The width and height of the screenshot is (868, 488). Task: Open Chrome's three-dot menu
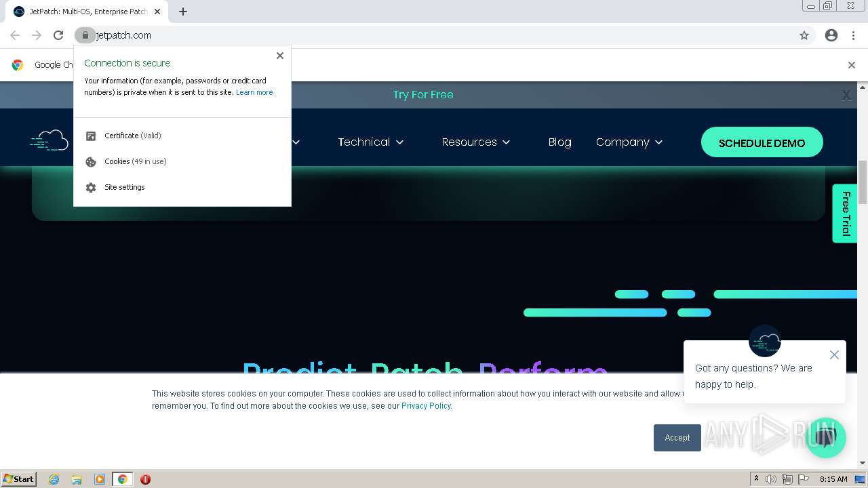pos(853,35)
